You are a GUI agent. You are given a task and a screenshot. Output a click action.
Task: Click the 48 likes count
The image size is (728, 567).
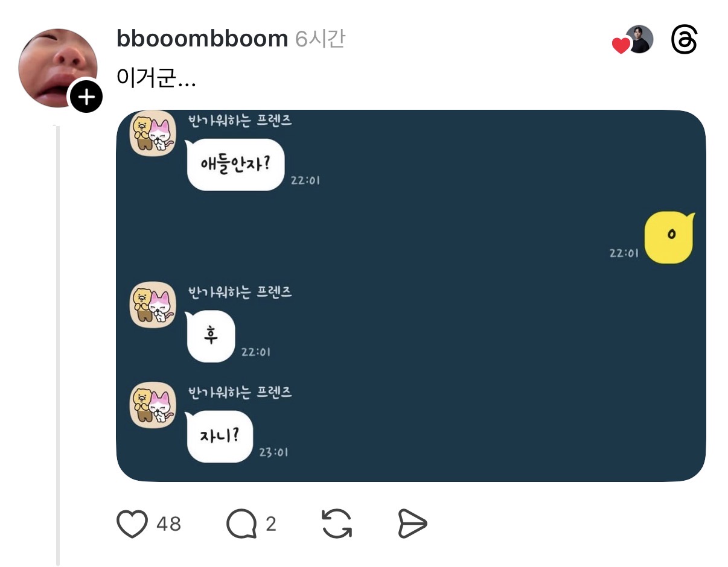point(168,524)
